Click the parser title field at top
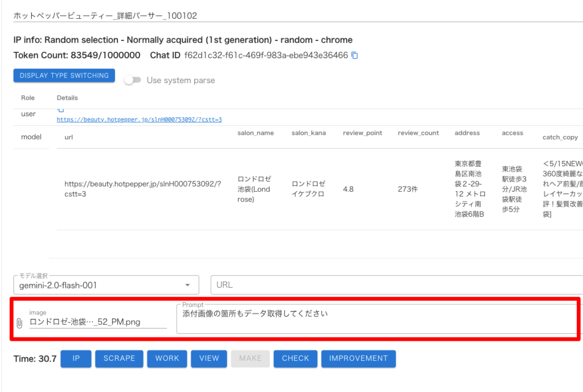This screenshot has width=583, height=392. tap(296, 15)
